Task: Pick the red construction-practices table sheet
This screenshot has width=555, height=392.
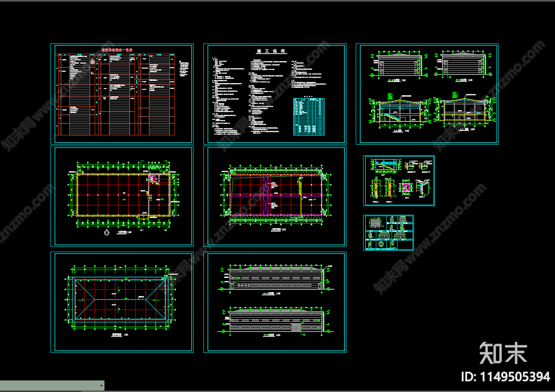Action: point(122,94)
